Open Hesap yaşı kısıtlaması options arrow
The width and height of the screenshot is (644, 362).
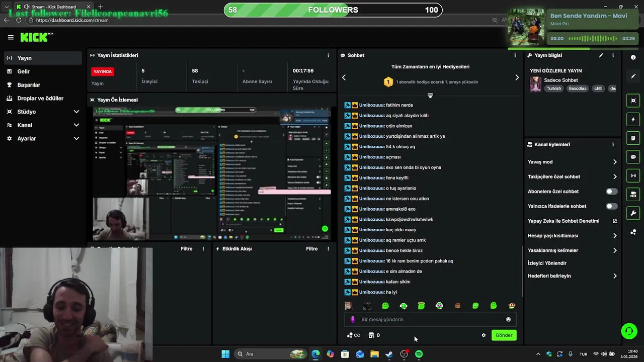tap(615, 236)
